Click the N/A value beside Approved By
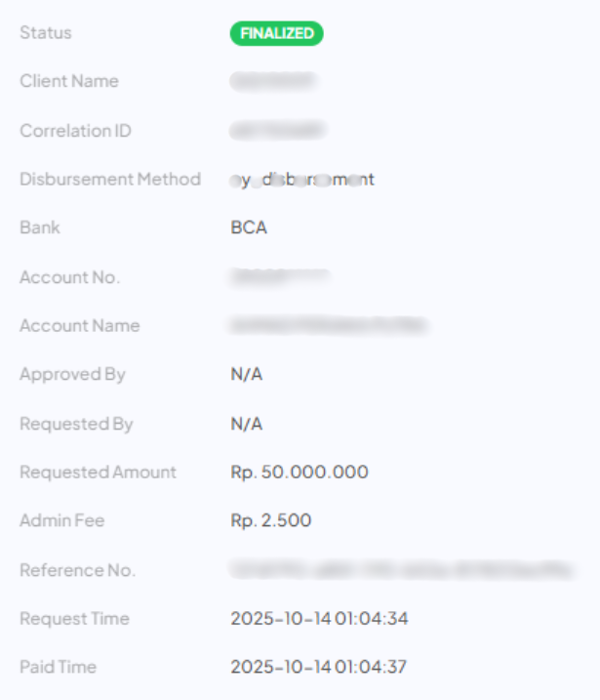The height and width of the screenshot is (700, 600). click(247, 375)
